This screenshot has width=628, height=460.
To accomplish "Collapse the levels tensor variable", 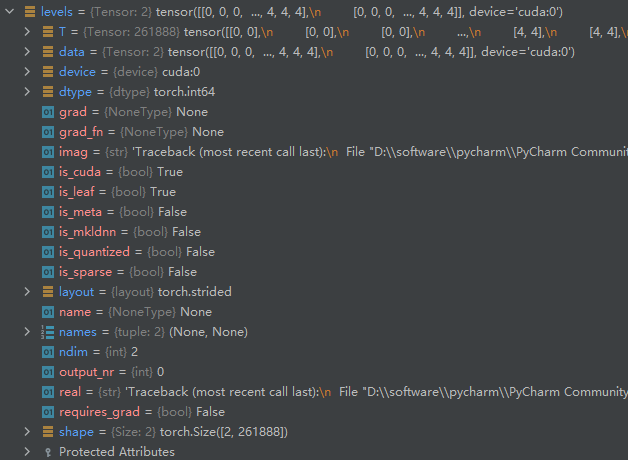I will click(10, 12).
